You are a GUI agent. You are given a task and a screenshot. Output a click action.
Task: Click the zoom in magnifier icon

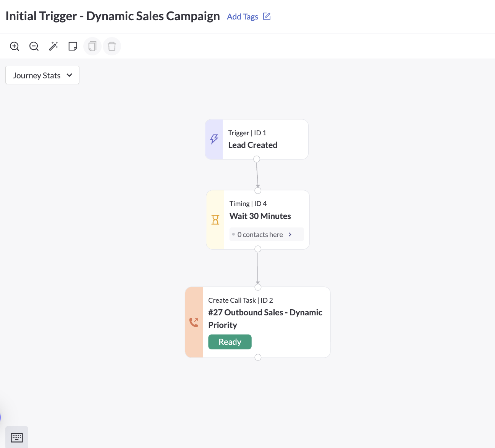coord(15,46)
